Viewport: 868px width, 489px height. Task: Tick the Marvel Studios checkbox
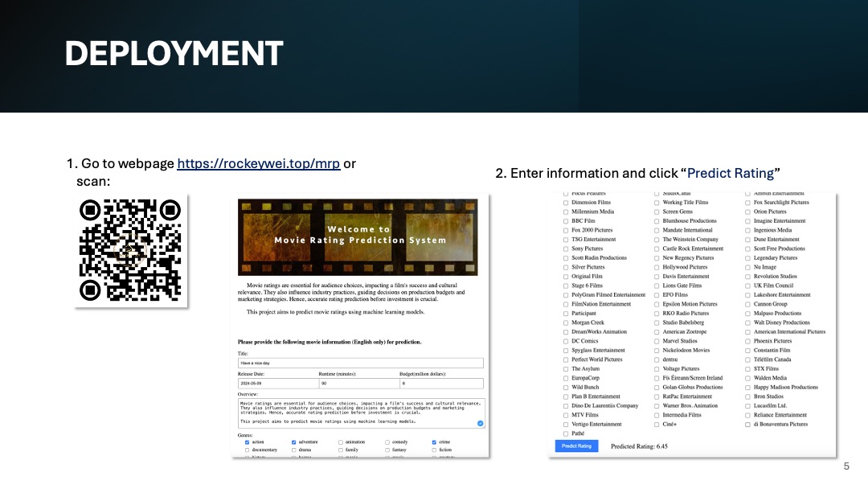pos(657,341)
